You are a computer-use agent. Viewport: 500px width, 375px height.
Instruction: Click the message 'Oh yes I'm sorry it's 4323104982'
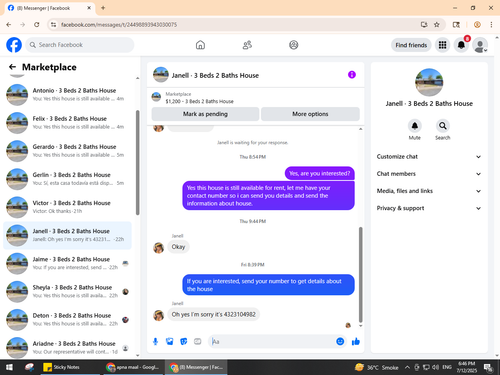coord(213,314)
